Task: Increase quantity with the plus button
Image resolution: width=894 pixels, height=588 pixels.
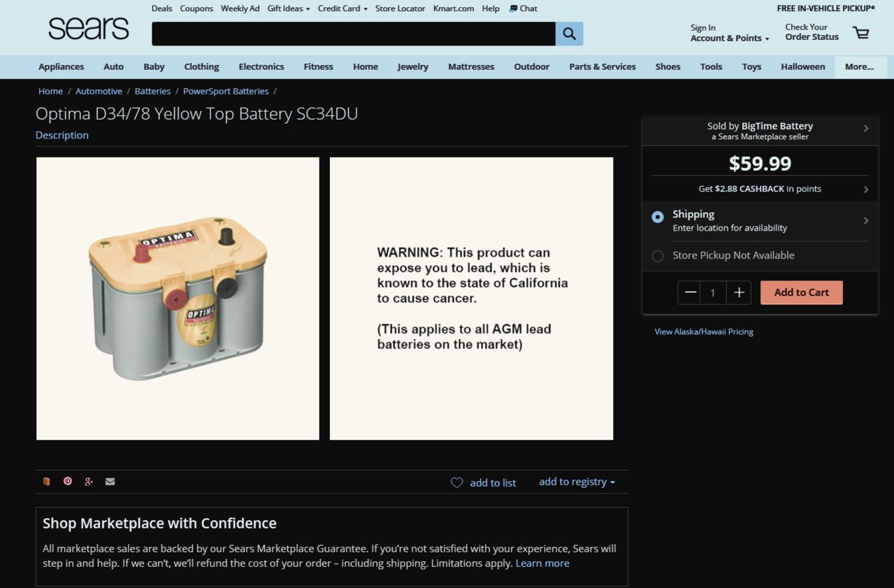Action: (739, 292)
